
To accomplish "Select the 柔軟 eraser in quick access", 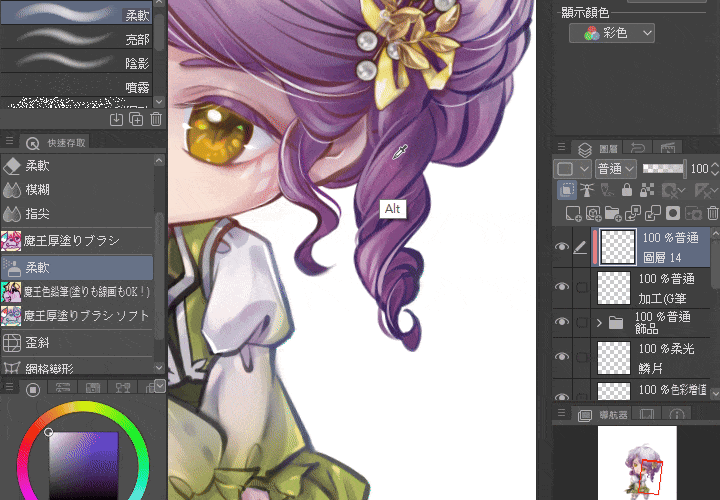I will coord(77,166).
